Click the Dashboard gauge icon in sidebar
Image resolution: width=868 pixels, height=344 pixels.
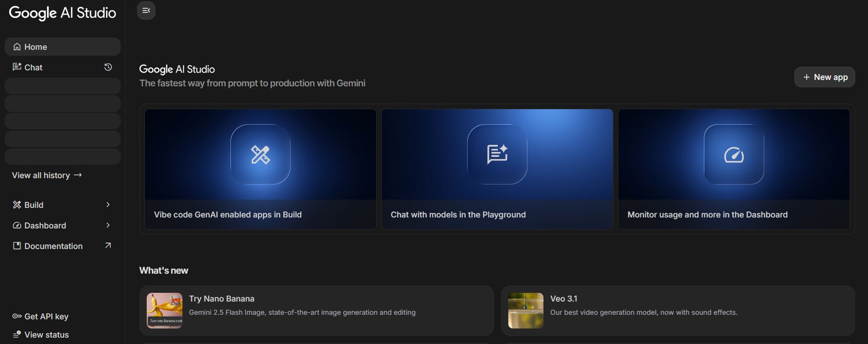pyautogui.click(x=17, y=225)
